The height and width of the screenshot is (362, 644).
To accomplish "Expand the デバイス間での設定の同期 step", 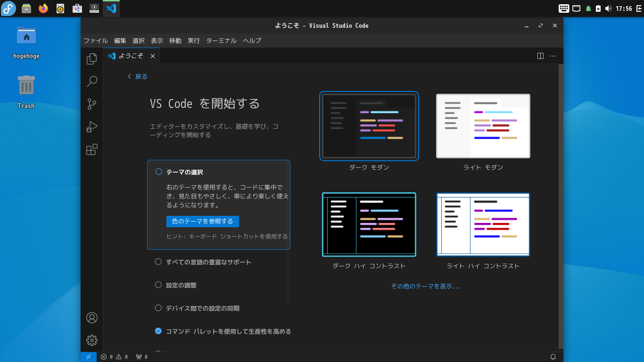I will (x=203, y=308).
